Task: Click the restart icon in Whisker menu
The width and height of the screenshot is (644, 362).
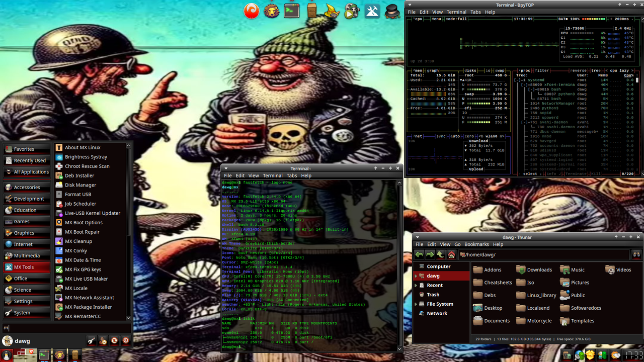Action: click(x=114, y=340)
